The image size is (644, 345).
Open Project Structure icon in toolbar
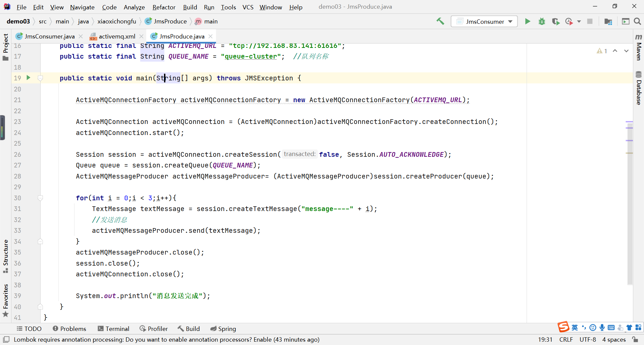[608, 21]
